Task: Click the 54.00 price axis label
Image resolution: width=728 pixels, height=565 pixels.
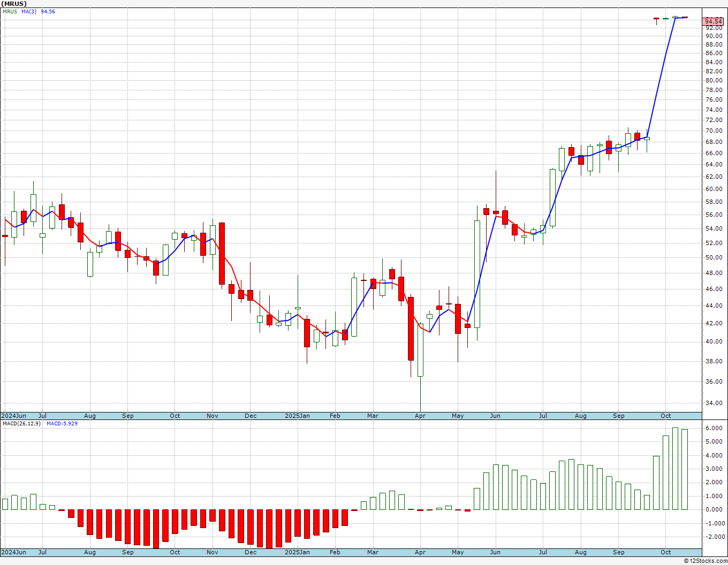Action: (x=714, y=229)
